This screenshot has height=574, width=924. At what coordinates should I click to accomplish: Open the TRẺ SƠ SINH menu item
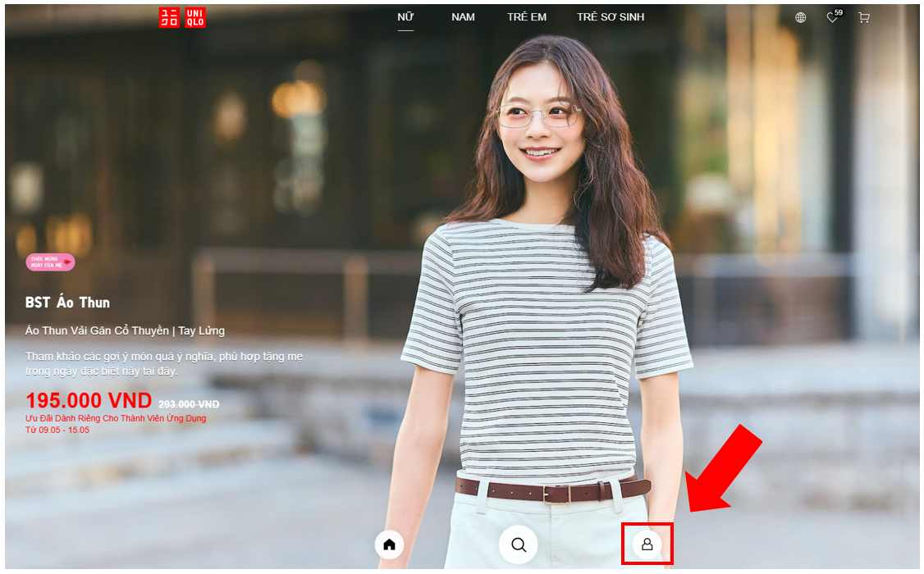pos(611,17)
